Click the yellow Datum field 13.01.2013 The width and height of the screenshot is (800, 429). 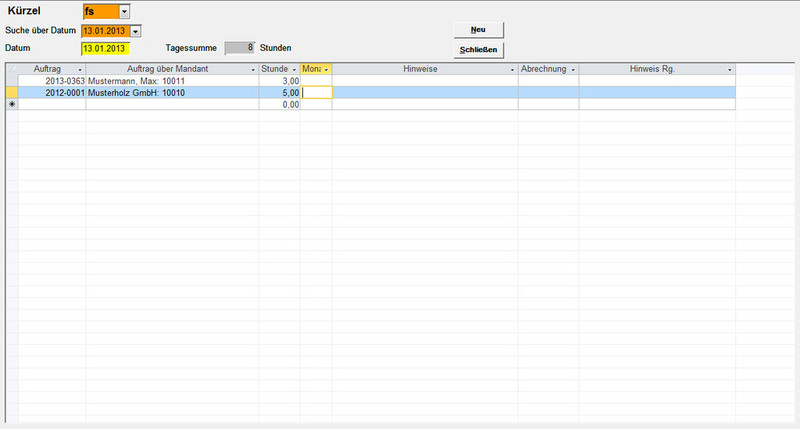[105, 48]
